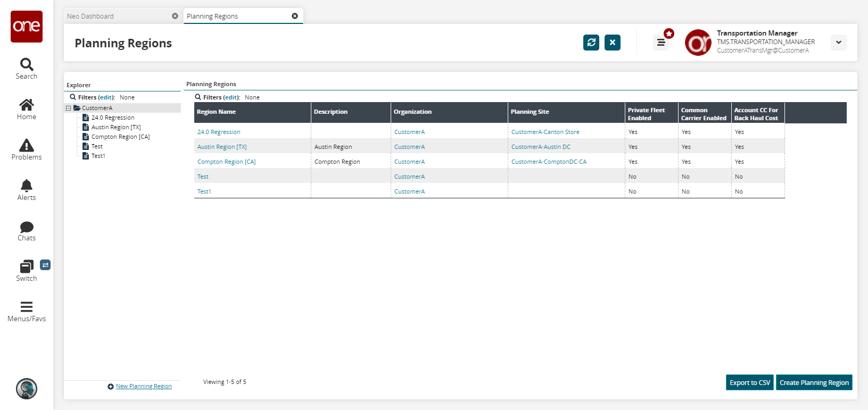Go to Home via house icon
Viewport: 868px width, 410px height.
click(x=27, y=105)
